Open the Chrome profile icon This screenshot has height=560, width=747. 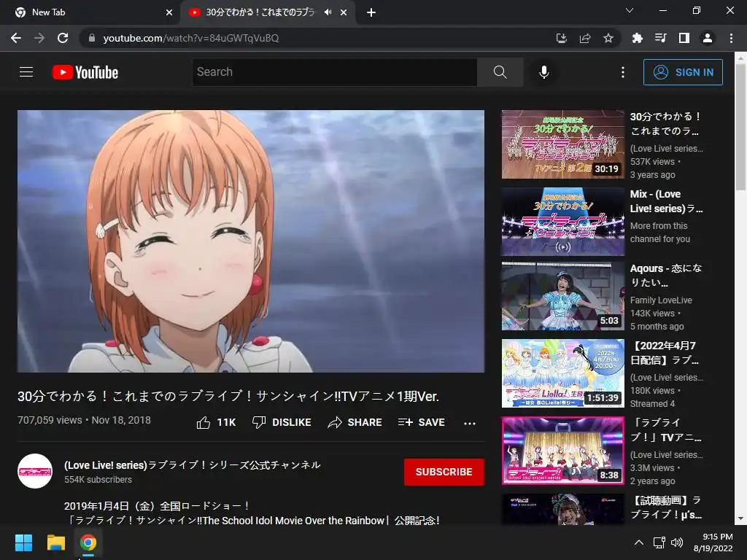pyautogui.click(x=708, y=38)
